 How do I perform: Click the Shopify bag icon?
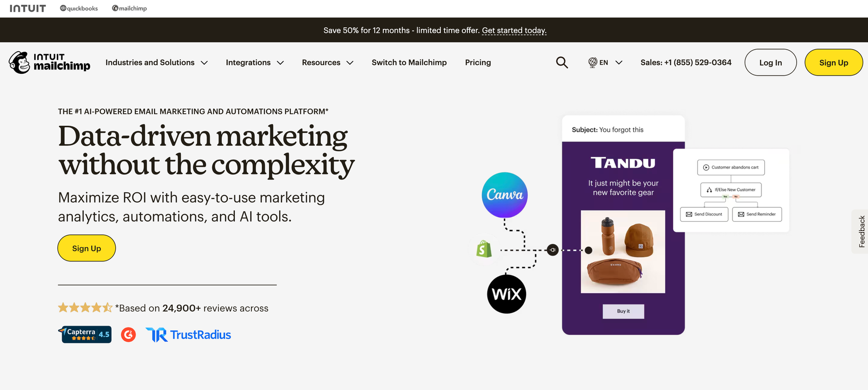484,249
